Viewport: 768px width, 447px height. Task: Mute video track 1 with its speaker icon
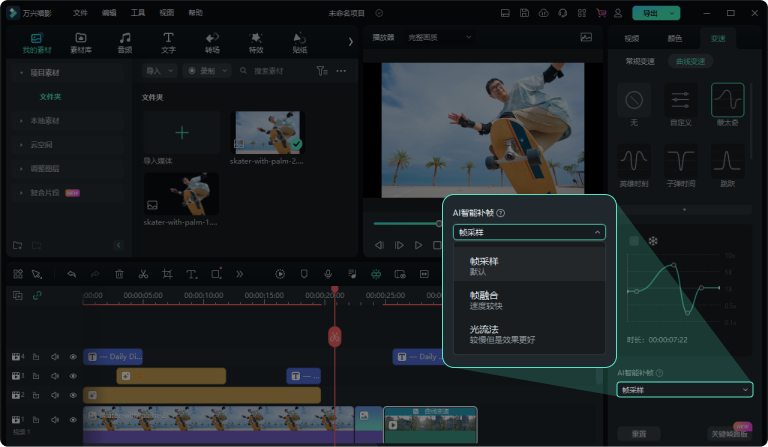(55, 420)
